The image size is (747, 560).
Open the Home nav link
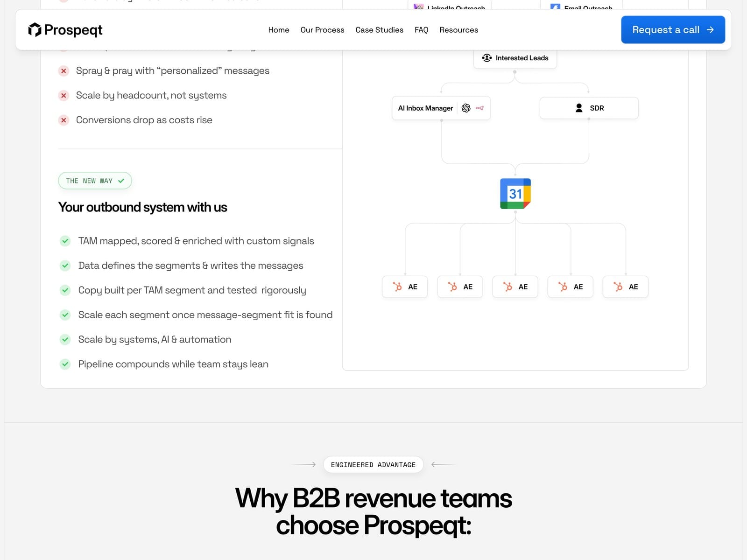click(x=279, y=30)
